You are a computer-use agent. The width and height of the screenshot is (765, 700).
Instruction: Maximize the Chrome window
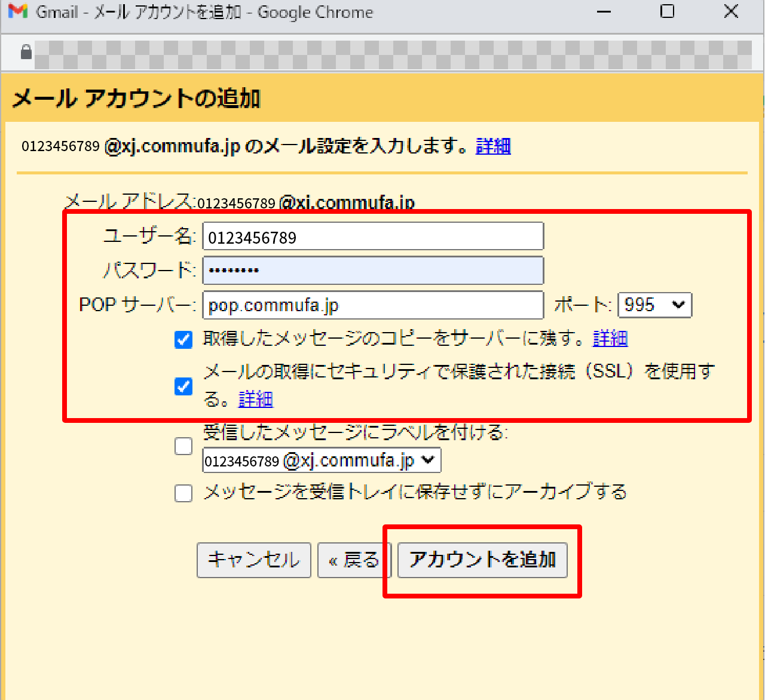click(668, 11)
